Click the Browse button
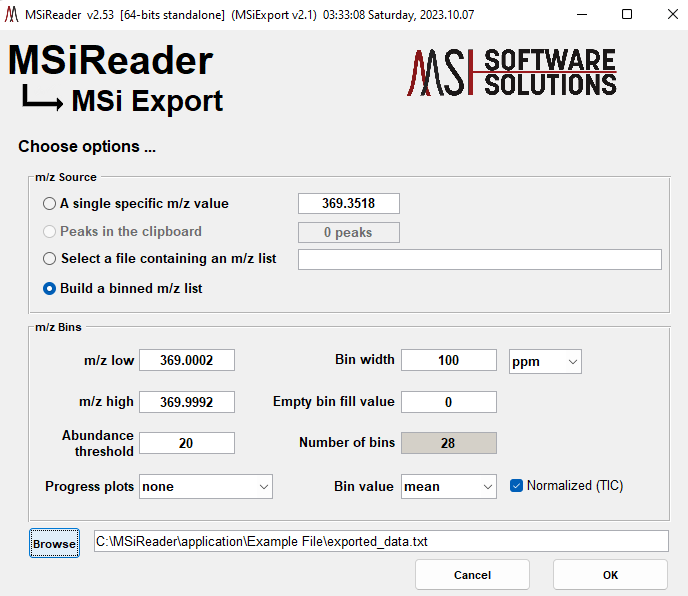The width and height of the screenshot is (688, 596). (54, 543)
